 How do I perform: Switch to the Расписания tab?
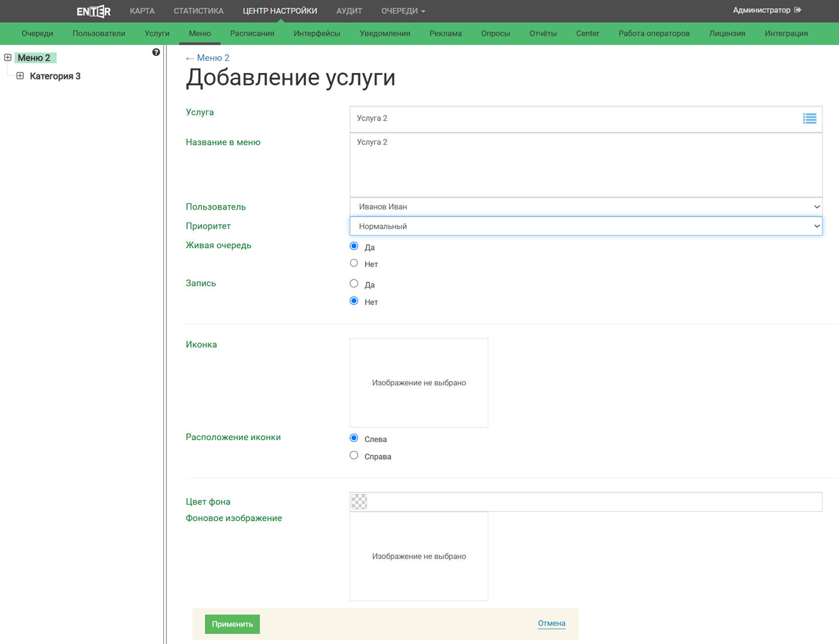click(252, 33)
